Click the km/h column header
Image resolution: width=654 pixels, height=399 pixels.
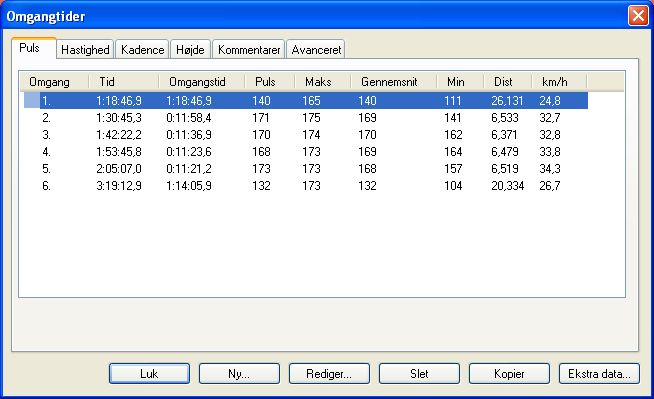[x=559, y=82]
